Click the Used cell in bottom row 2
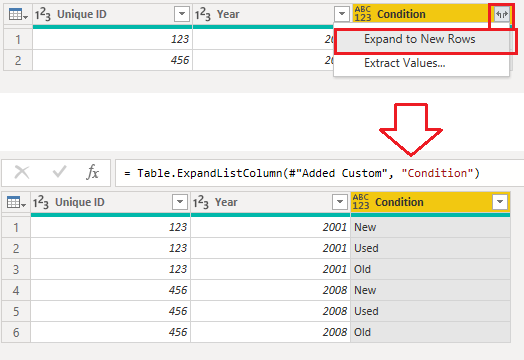The width and height of the screenshot is (524, 360). (x=430, y=248)
